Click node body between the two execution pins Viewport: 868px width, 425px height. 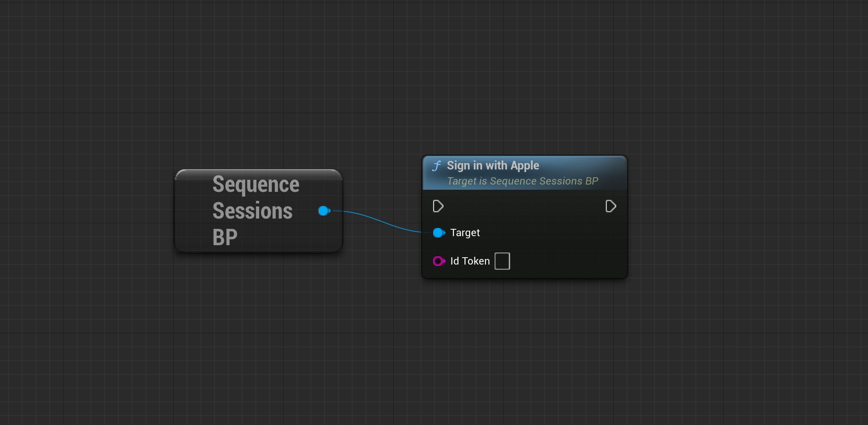(x=524, y=206)
